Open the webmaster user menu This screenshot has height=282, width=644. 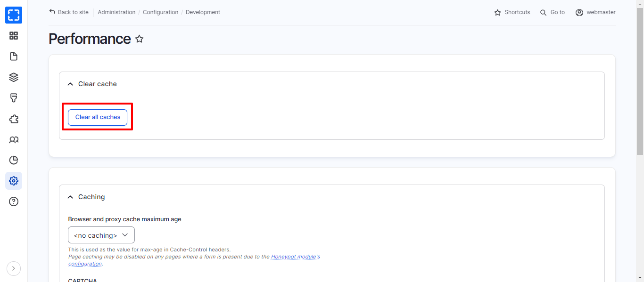pos(596,12)
